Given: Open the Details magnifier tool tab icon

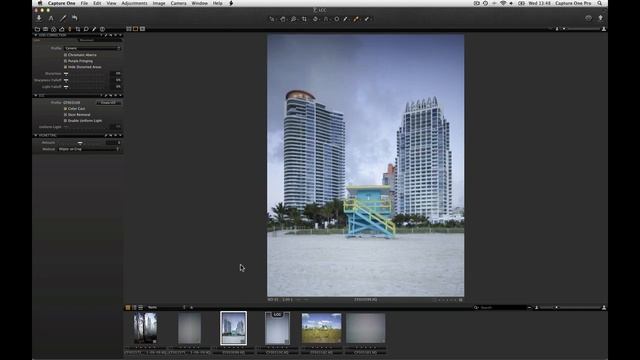Looking at the screenshot, I should pyautogui.click(x=86, y=29).
